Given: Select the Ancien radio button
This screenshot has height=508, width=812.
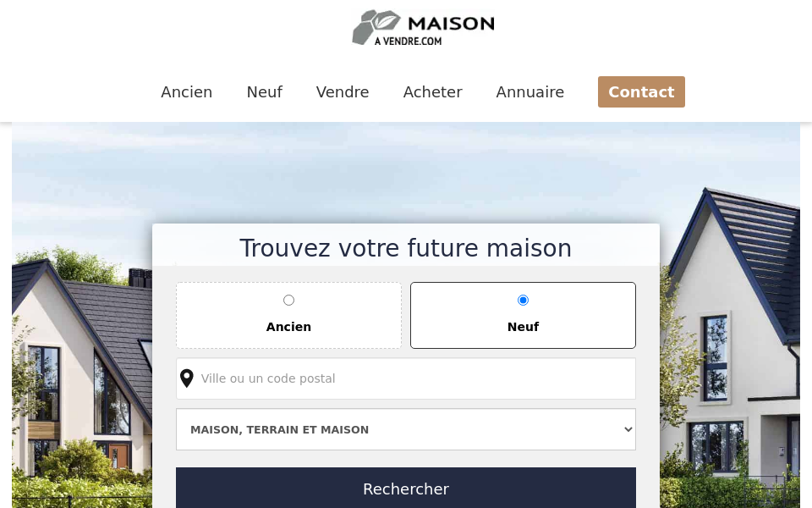Looking at the screenshot, I should [288, 300].
